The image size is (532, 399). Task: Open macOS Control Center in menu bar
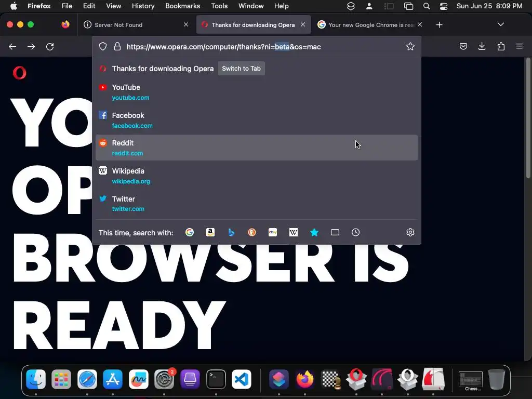(x=444, y=6)
